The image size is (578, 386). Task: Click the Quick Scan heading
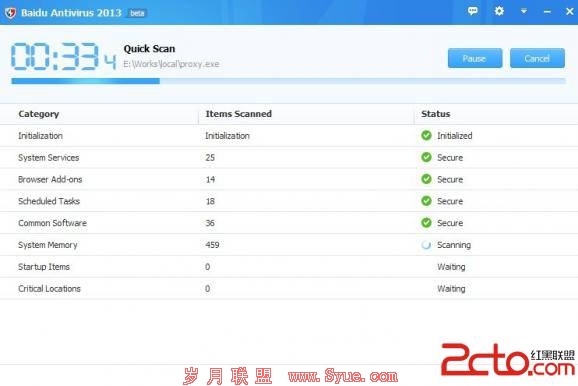(x=149, y=49)
